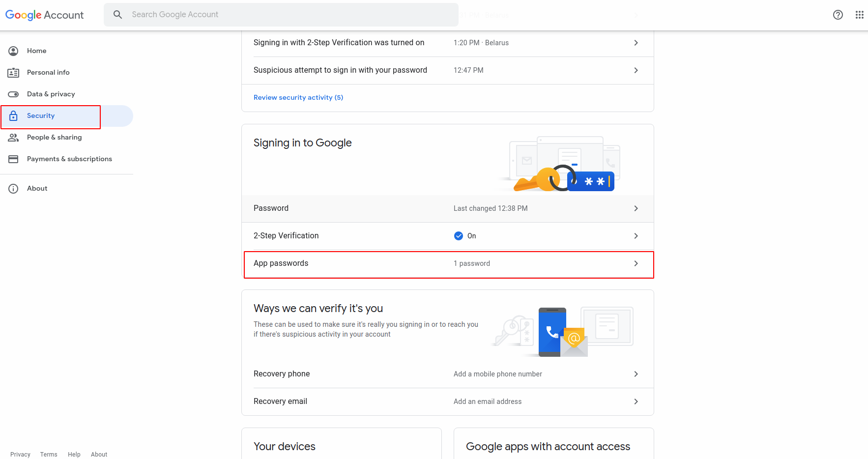
Task: Click the Help footer link
Action: pos(74,455)
